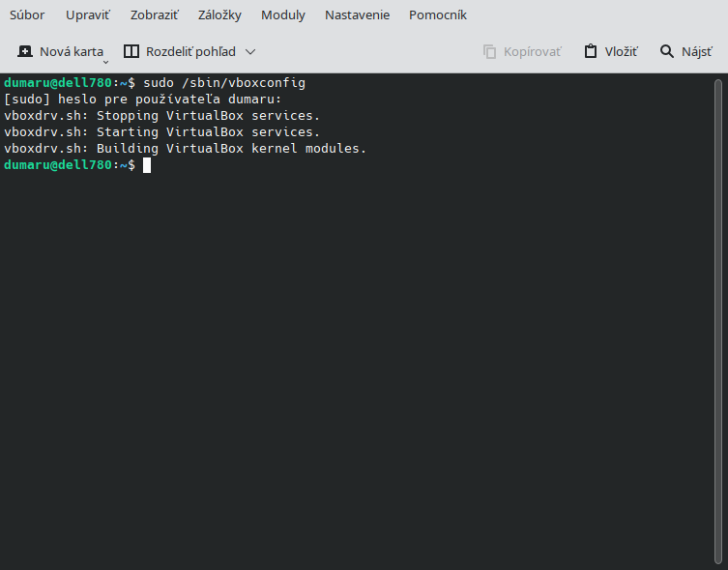The height and width of the screenshot is (570, 728).
Task: Click the Vložiť button label
Action: pyautogui.click(x=621, y=51)
